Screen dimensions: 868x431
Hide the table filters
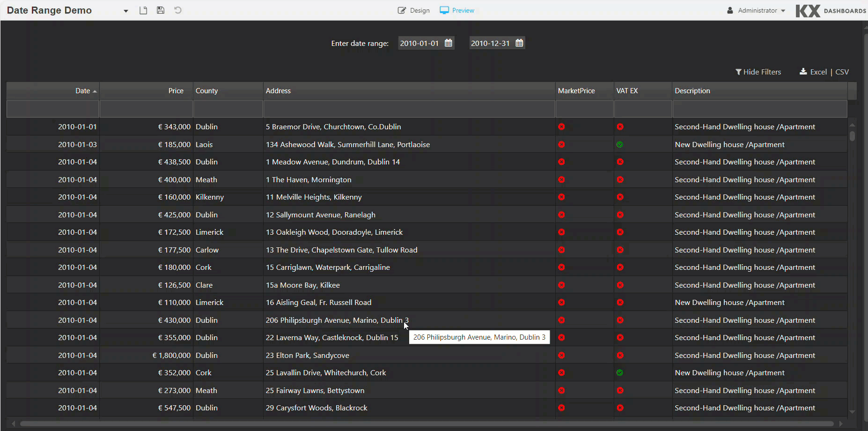click(758, 72)
